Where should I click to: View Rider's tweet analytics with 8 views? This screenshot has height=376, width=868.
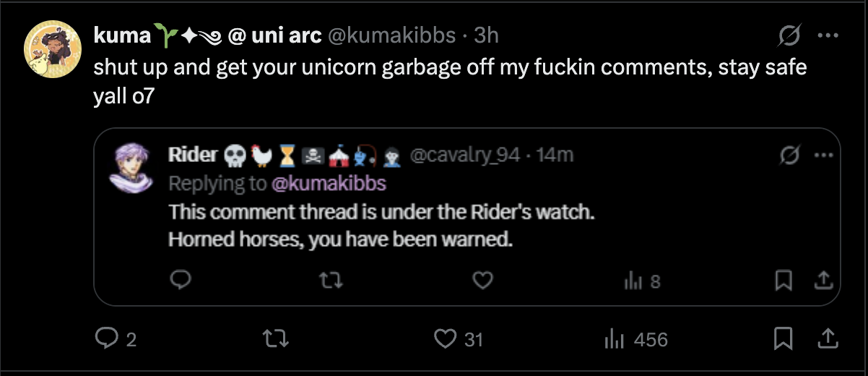point(633,280)
